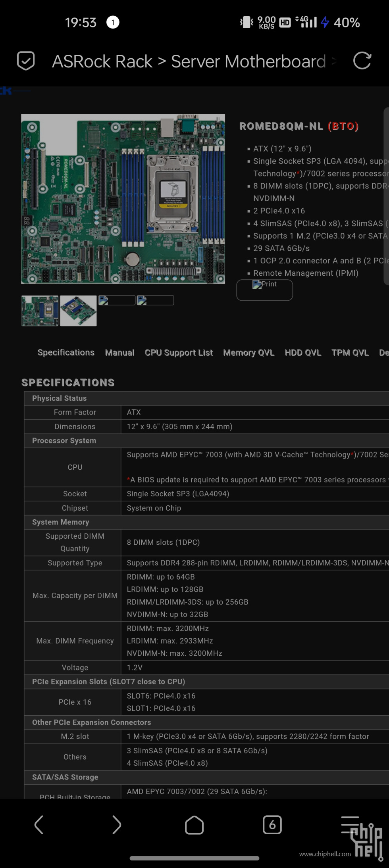Open the Memory QVL tab
The height and width of the screenshot is (868, 389).
tap(248, 352)
